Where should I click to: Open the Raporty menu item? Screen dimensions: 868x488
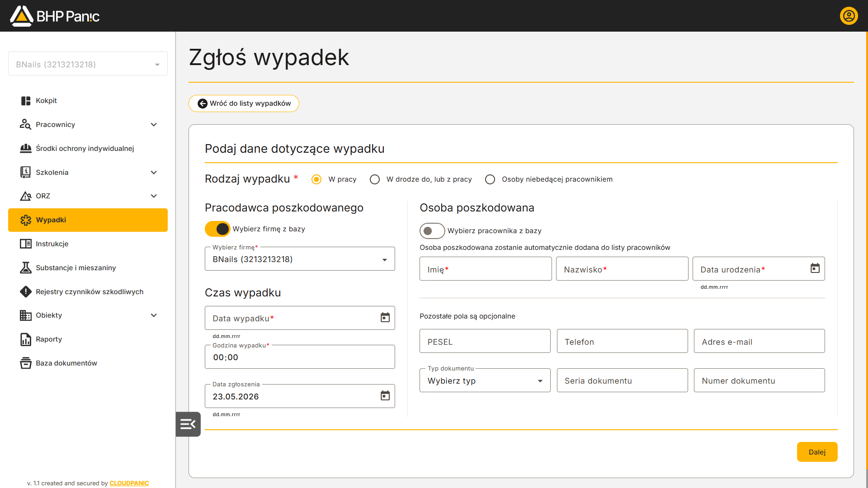point(88,339)
